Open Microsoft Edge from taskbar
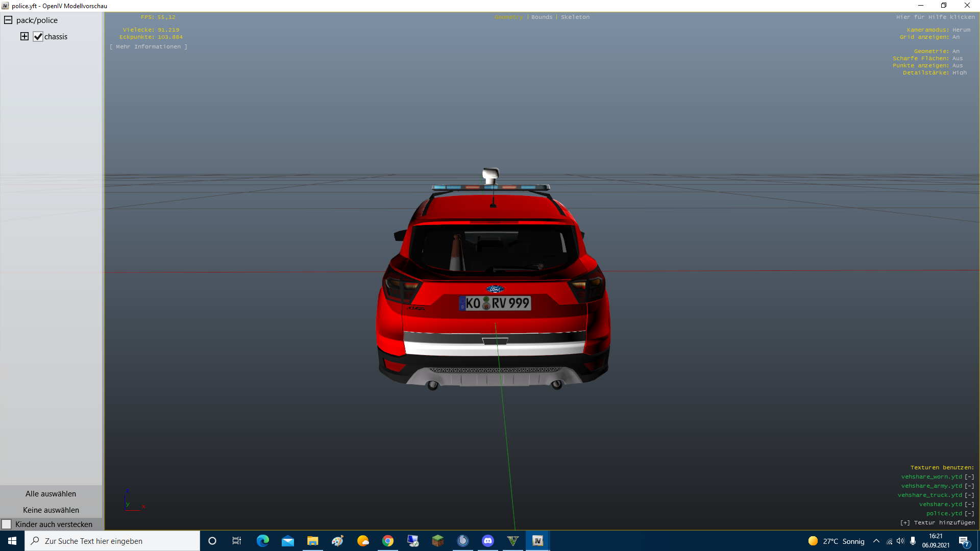Viewport: 980px width, 551px height. coord(263,541)
